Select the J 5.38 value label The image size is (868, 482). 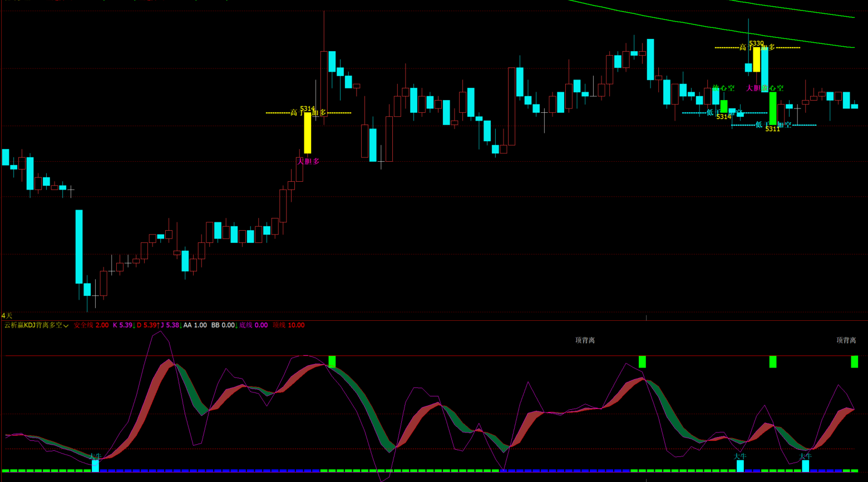coord(170,325)
